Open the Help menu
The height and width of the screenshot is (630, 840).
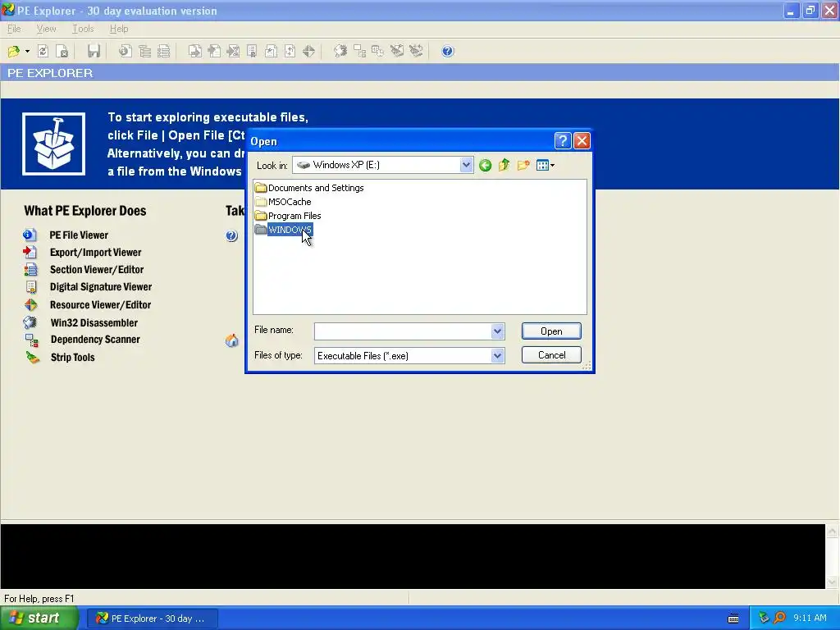119,29
